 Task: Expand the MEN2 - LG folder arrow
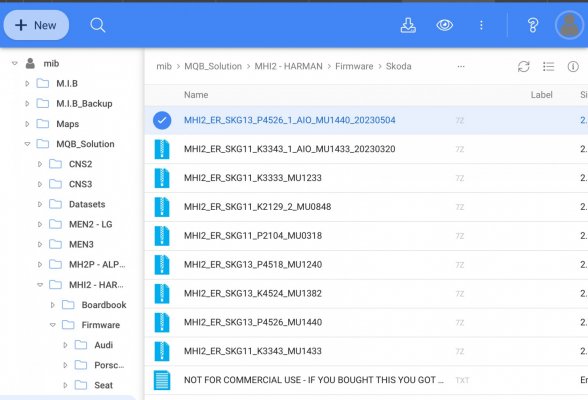tap(40, 224)
